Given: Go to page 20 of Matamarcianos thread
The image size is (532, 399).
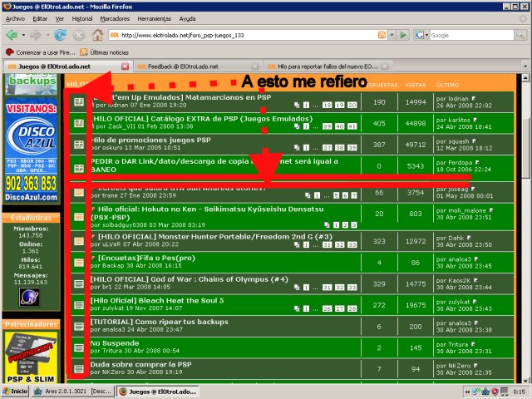Looking at the screenshot, I should pos(352,106).
